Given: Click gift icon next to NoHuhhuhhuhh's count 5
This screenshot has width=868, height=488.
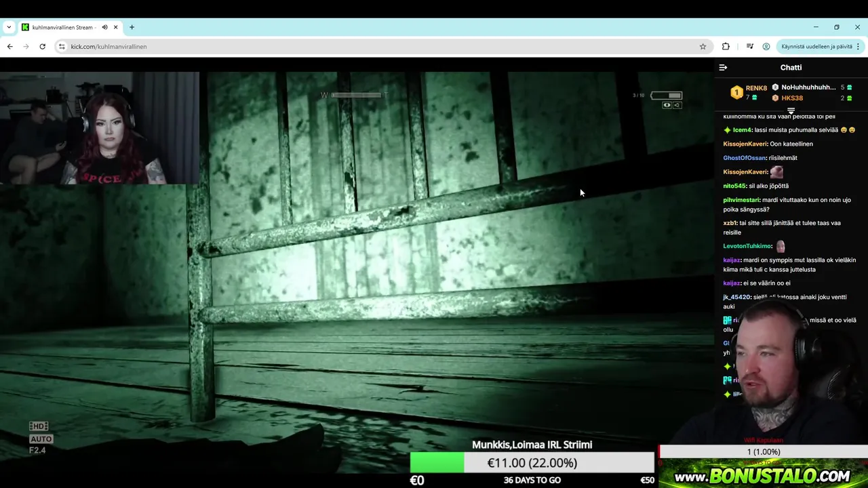Looking at the screenshot, I should [849, 87].
